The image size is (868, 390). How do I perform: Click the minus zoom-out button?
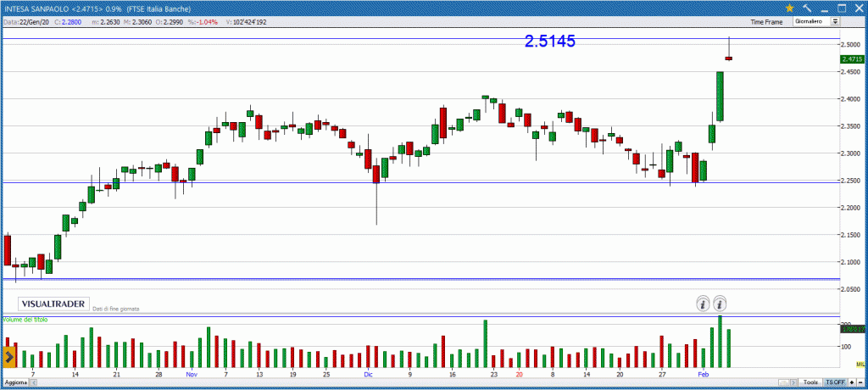point(860,382)
